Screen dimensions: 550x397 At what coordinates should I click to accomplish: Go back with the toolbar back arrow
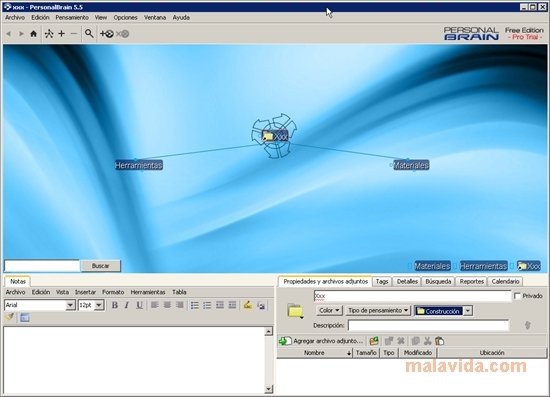[x=9, y=34]
